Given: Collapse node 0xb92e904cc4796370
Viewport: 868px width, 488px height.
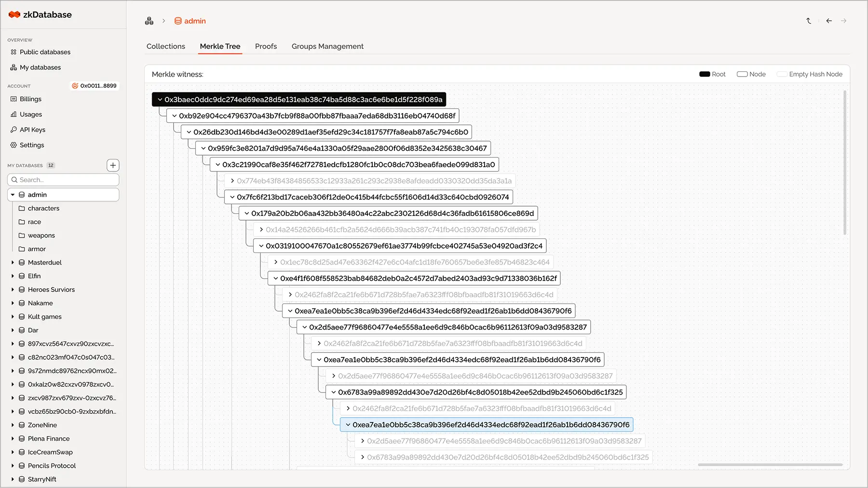Looking at the screenshot, I should pyautogui.click(x=175, y=116).
